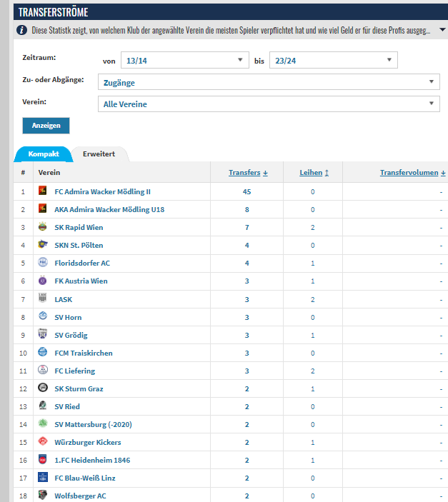This screenshot has width=448, height=502.
Task: Click the 1.FC Heidenheim 1846 crest
Action: coord(43,459)
